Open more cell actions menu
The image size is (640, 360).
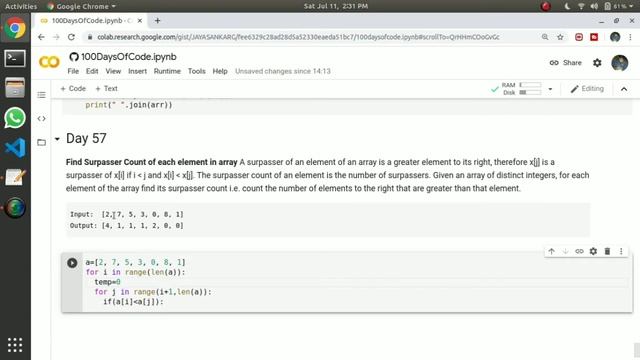[x=621, y=251]
